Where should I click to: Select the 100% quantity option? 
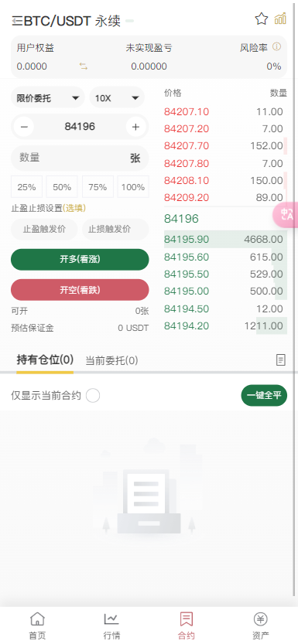pos(133,187)
